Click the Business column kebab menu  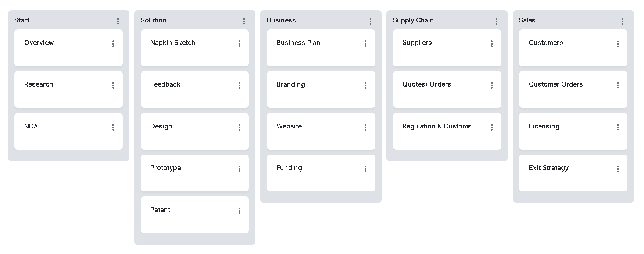(371, 21)
